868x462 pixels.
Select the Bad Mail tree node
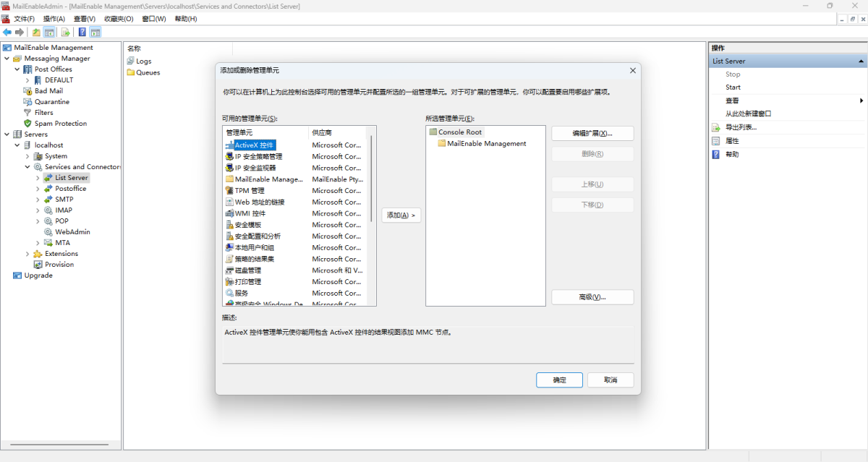[x=48, y=91]
